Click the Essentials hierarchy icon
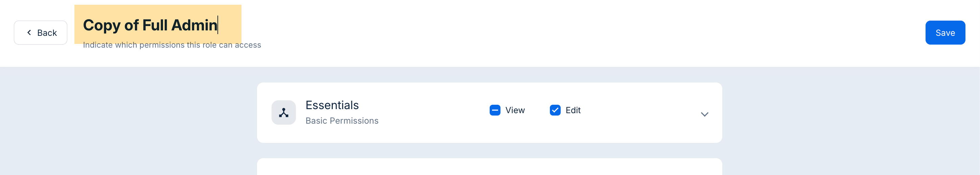980x175 pixels. [x=283, y=112]
